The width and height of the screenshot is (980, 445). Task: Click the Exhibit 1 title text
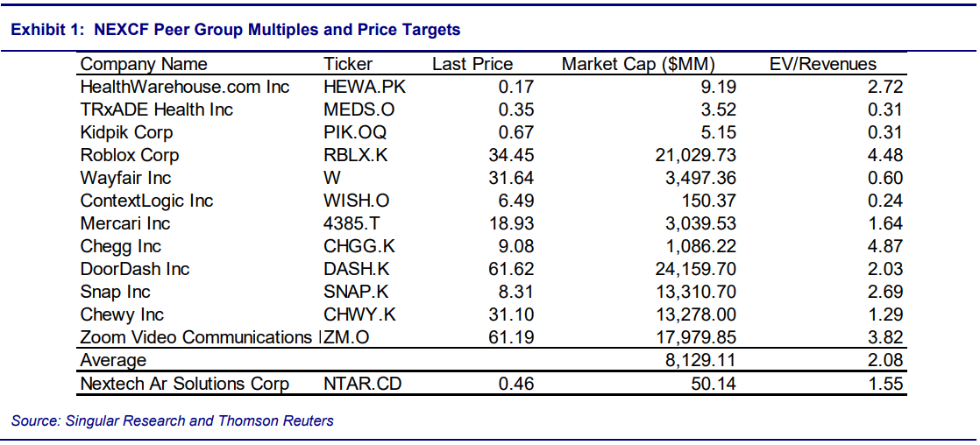point(235,30)
